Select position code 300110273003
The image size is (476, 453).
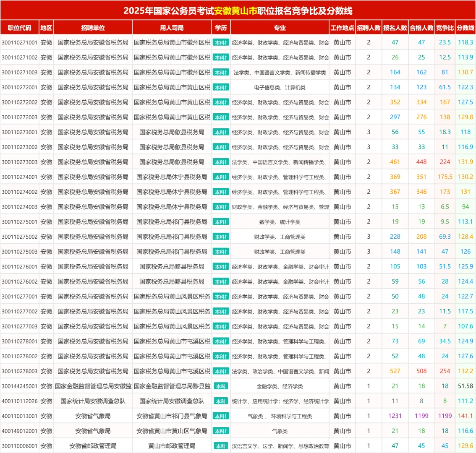[19, 162]
